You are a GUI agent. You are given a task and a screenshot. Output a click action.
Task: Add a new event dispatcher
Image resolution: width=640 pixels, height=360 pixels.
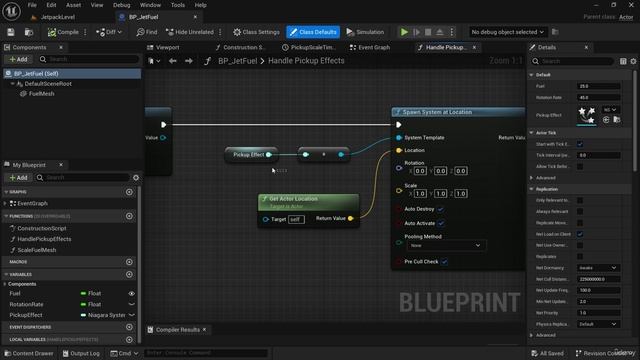(x=129, y=327)
